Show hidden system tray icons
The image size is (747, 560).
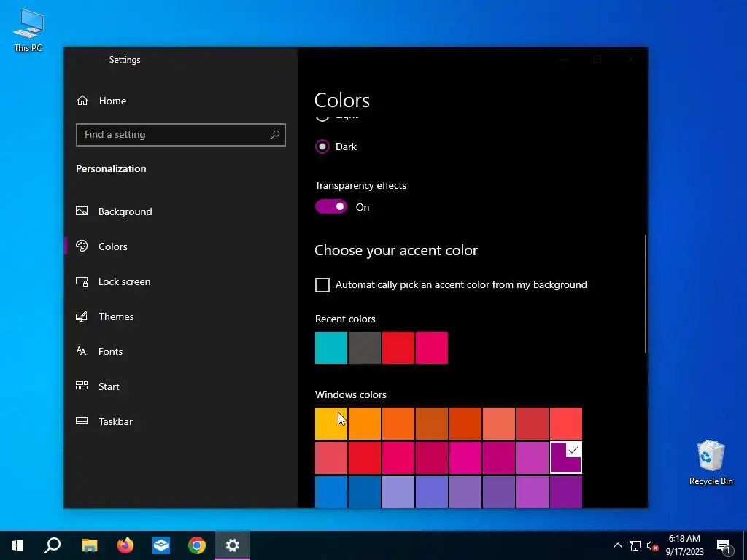(x=617, y=545)
